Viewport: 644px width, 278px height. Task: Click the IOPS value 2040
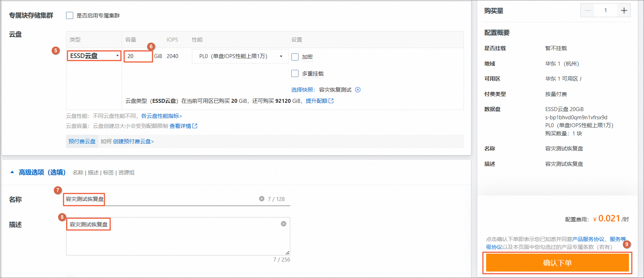click(x=173, y=56)
